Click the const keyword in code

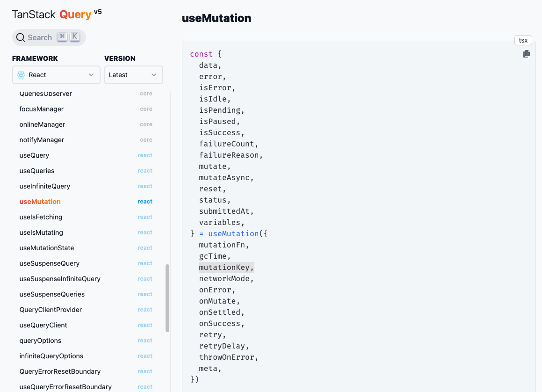201,54
